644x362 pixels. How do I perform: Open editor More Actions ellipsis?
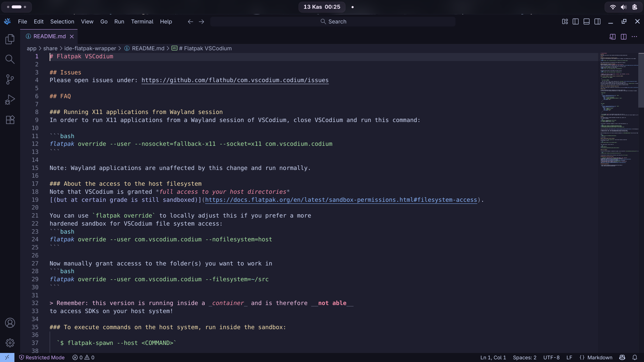pos(634,37)
